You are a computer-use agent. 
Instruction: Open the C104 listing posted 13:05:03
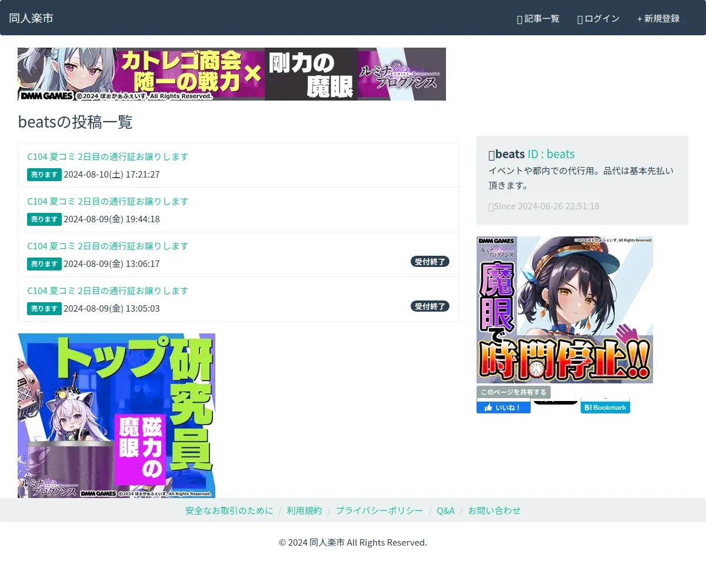(108, 290)
